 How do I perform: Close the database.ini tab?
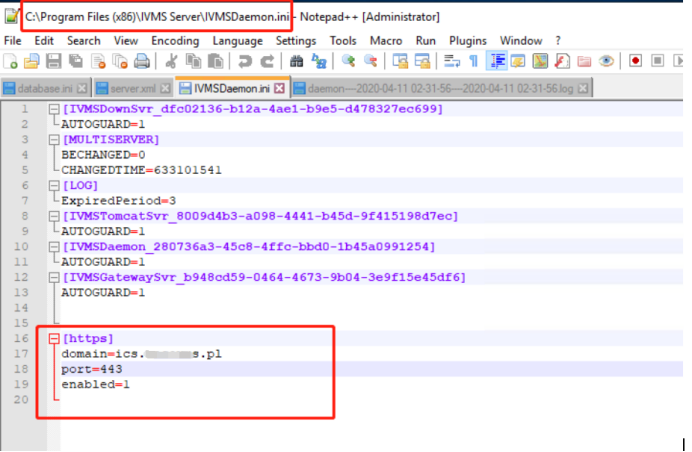click(82, 88)
